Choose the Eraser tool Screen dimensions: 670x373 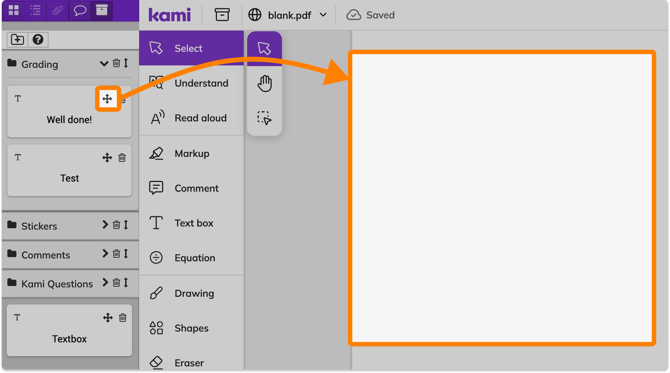[191, 363]
